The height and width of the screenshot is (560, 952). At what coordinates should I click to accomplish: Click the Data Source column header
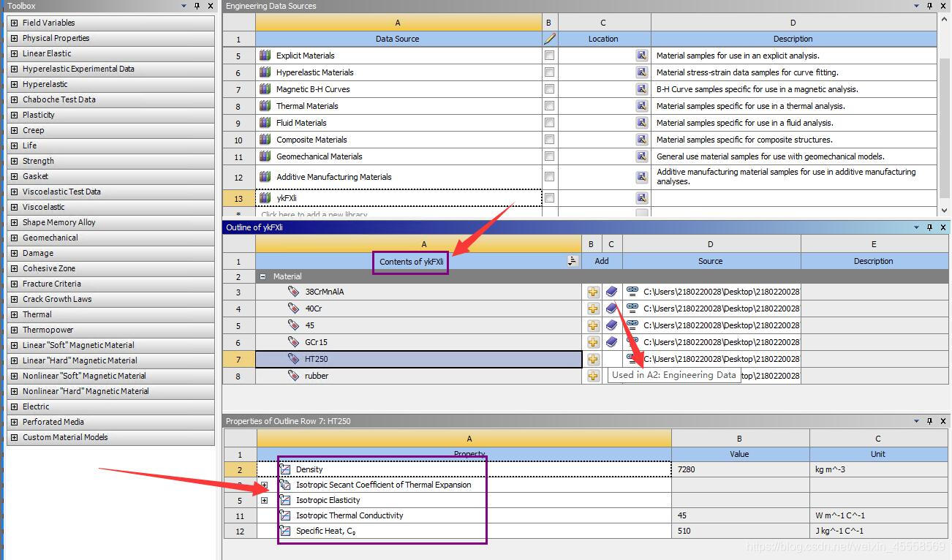[x=398, y=39]
